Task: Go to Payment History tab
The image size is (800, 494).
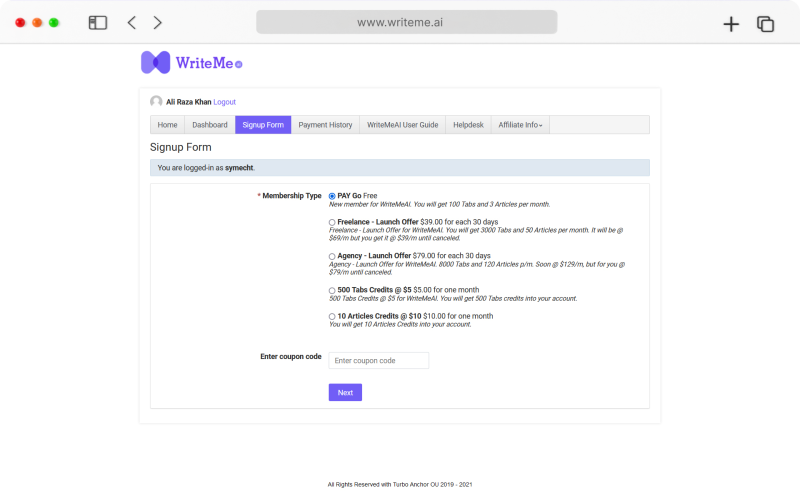Action: coord(325,125)
